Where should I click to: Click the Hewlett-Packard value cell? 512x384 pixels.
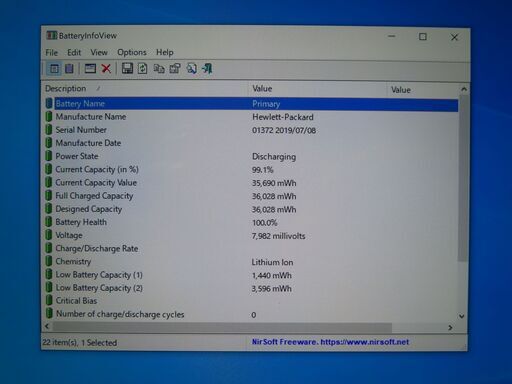pyautogui.click(x=283, y=117)
